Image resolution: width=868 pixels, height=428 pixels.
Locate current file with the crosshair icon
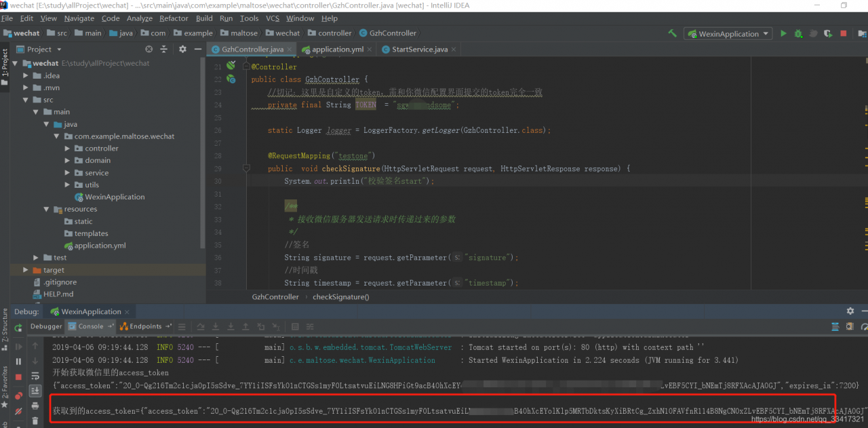coord(149,49)
